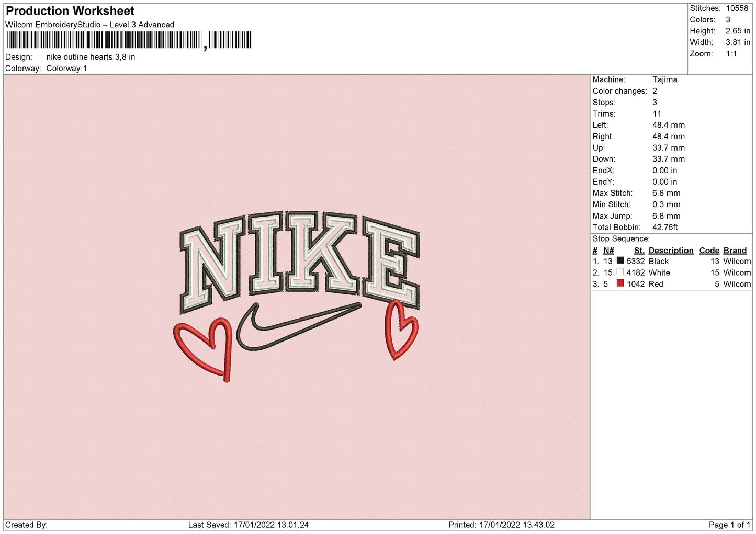Image resolution: width=756 pixels, height=534 pixels.
Task: Click the Min Stitch value 0.3 mm
Action: [666, 204]
